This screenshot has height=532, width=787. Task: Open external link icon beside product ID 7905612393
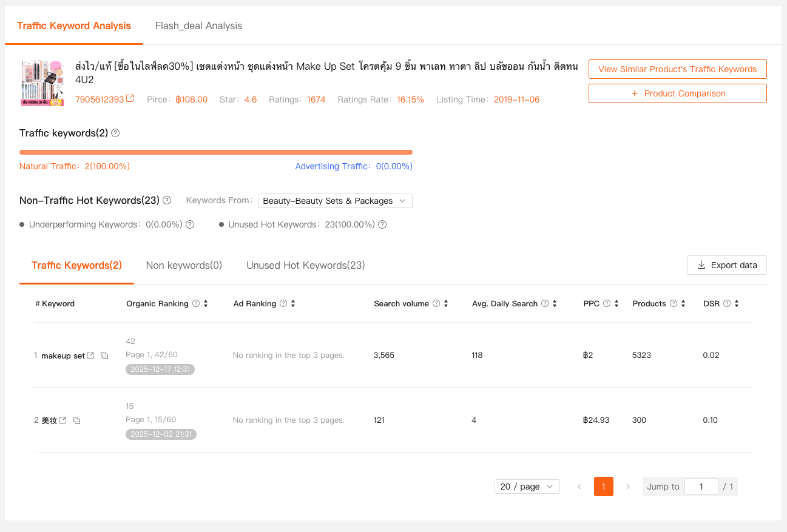pos(130,99)
